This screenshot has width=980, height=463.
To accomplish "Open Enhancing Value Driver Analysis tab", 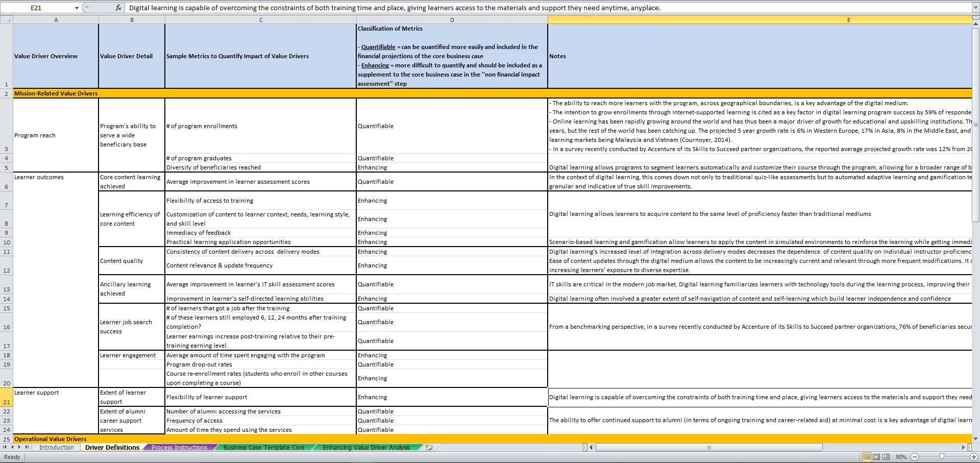I will tap(366, 448).
